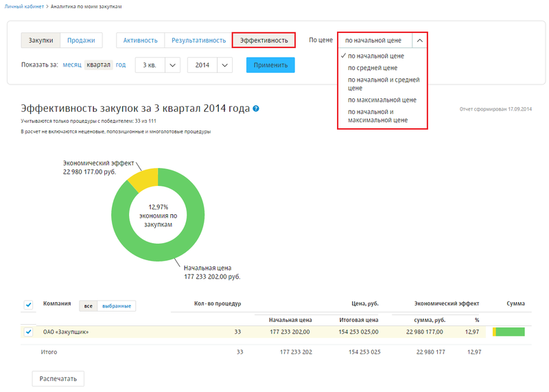
Task: Switch the company filter to «выбранные»
Action: pos(116,306)
